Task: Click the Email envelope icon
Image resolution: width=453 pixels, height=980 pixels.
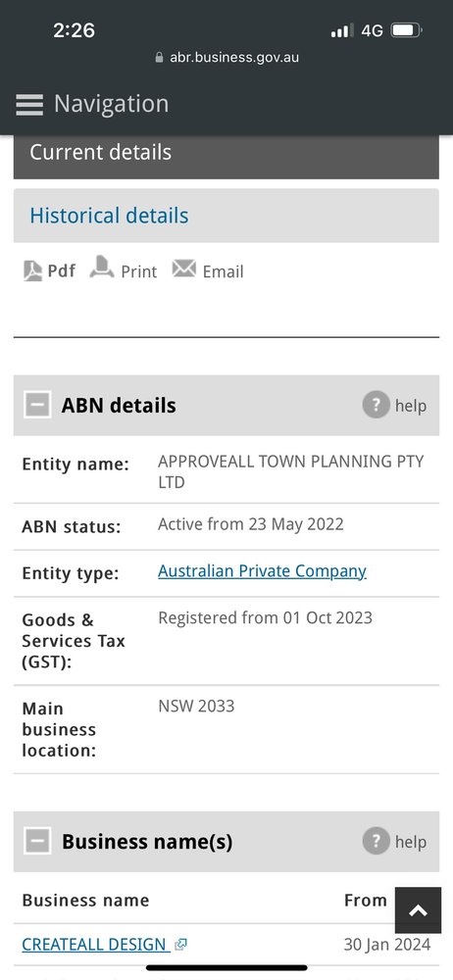Action: [184, 269]
